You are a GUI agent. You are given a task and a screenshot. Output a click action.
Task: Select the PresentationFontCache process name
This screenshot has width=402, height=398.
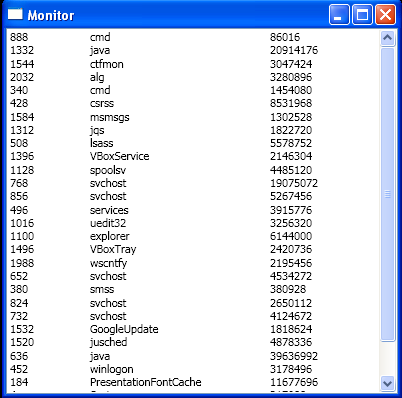coord(146,382)
